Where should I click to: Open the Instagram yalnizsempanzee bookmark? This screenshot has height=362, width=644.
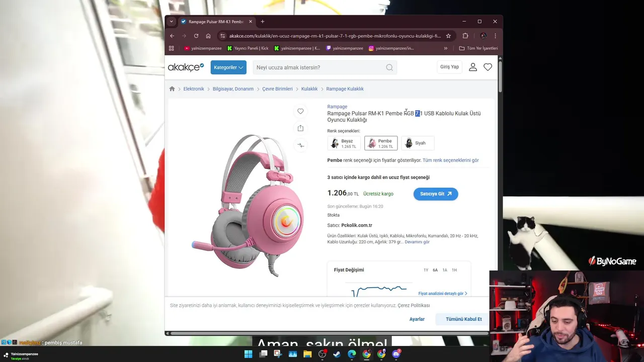click(391, 48)
